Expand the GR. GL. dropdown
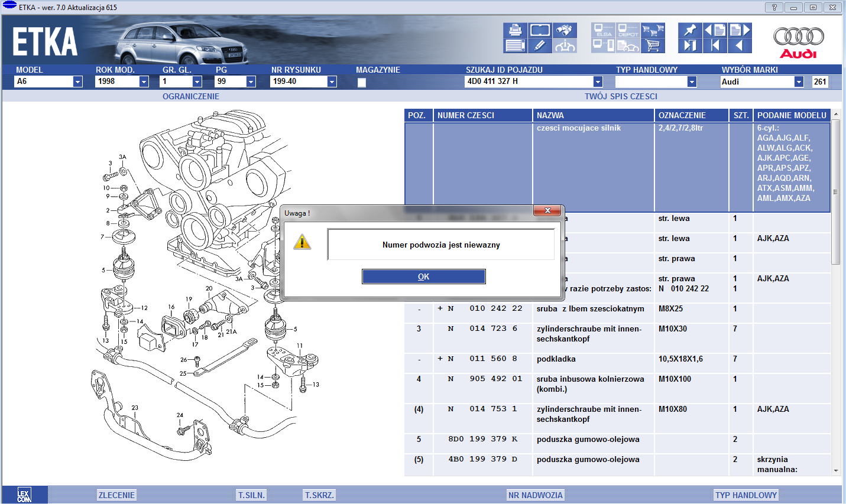 [197, 82]
